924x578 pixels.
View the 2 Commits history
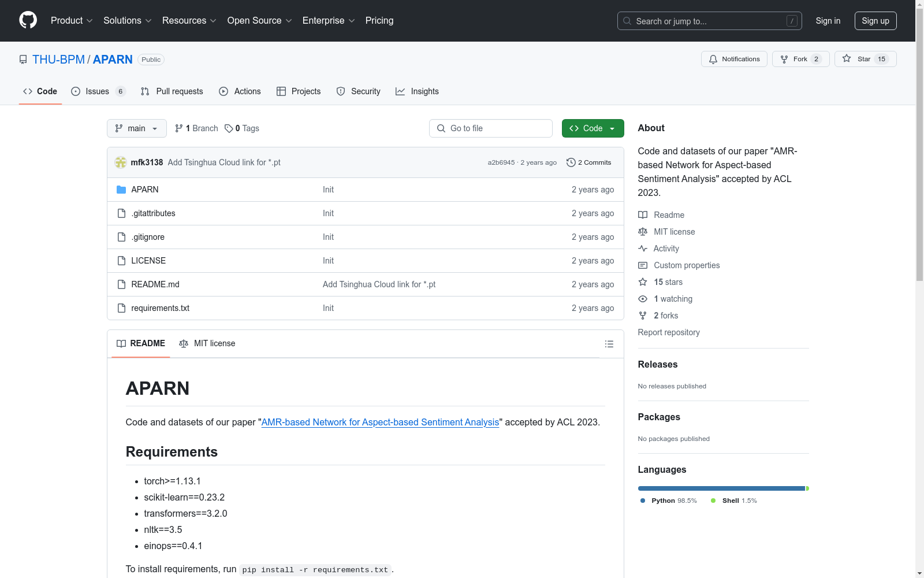tap(589, 162)
